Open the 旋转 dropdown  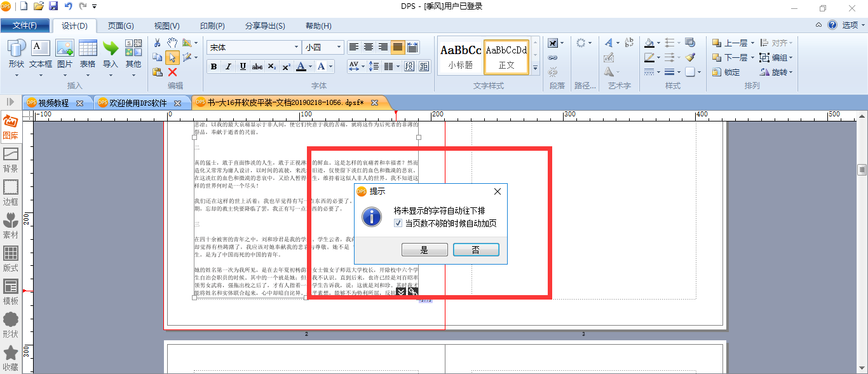[x=791, y=72]
